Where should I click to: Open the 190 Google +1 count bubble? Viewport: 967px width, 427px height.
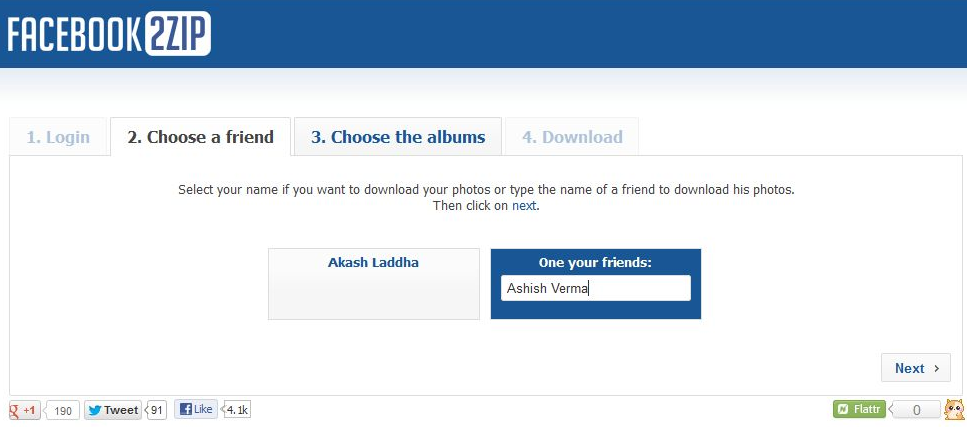click(x=62, y=410)
